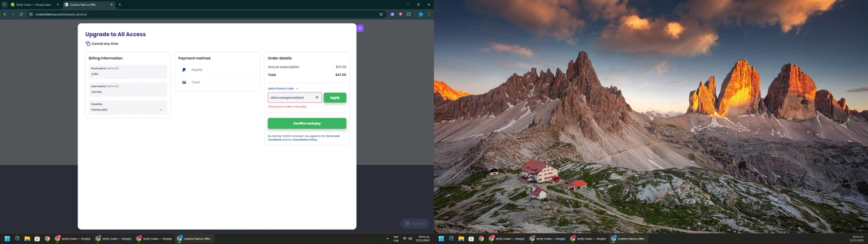868x244 pixels.
Task: Open the ESP LAA language switcher
Action: pos(396,238)
